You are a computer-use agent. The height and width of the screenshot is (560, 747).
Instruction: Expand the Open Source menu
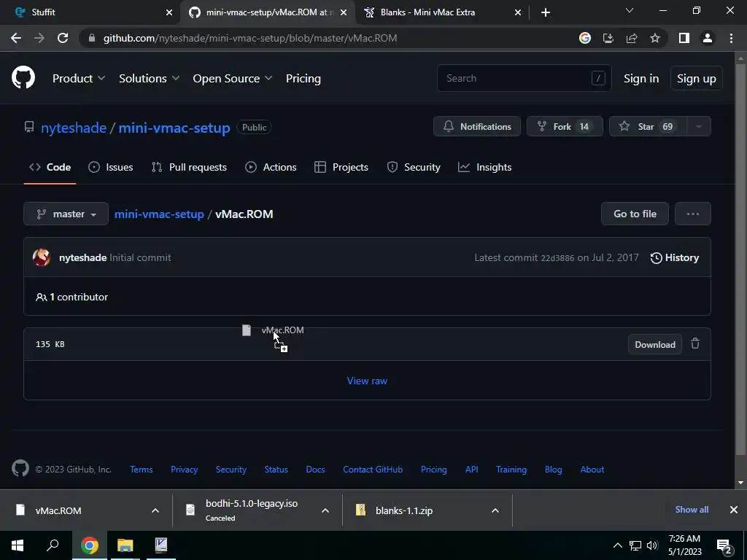click(x=233, y=78)
